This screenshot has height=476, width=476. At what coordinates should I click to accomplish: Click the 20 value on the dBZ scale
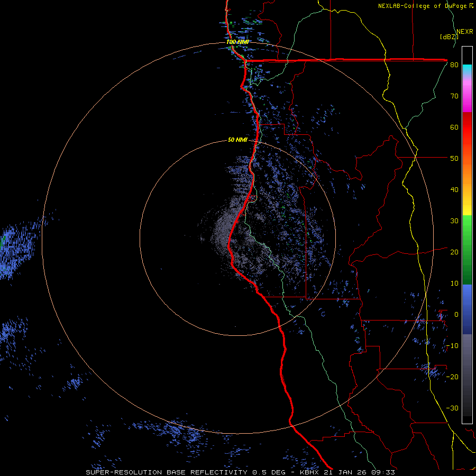tap(454, 252)
